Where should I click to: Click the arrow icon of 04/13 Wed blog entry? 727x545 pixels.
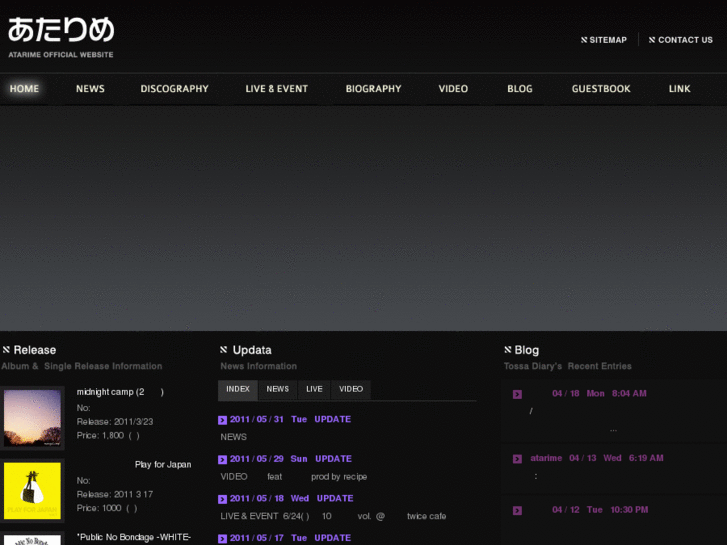coord(517,459)
